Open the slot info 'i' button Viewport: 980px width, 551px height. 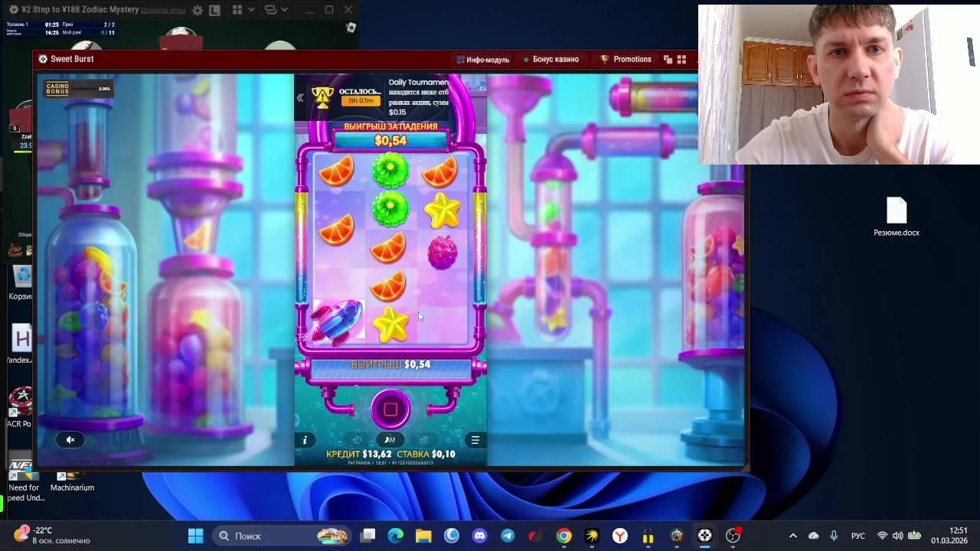tap(305, 440)
